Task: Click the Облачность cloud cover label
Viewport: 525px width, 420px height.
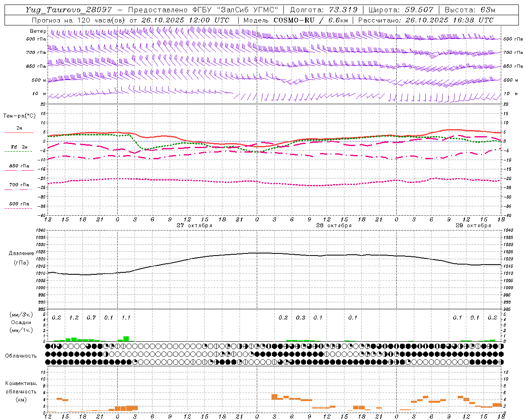Action: (21, 356)
